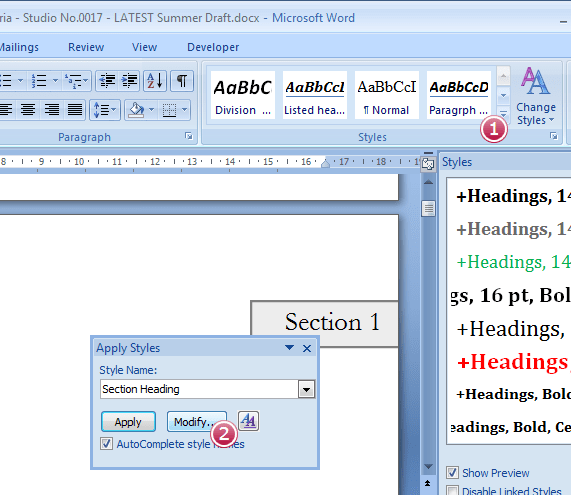The height and width of the screenshot is (495, 571).
Task: Click the numbered list icon
Action: click(x=39, y=80)
